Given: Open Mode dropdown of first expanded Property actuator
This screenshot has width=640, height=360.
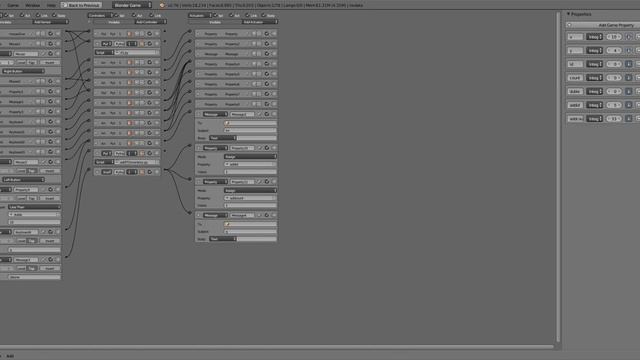Looking at the screenshot, I should pyautogui.click(x=250, y=157).
